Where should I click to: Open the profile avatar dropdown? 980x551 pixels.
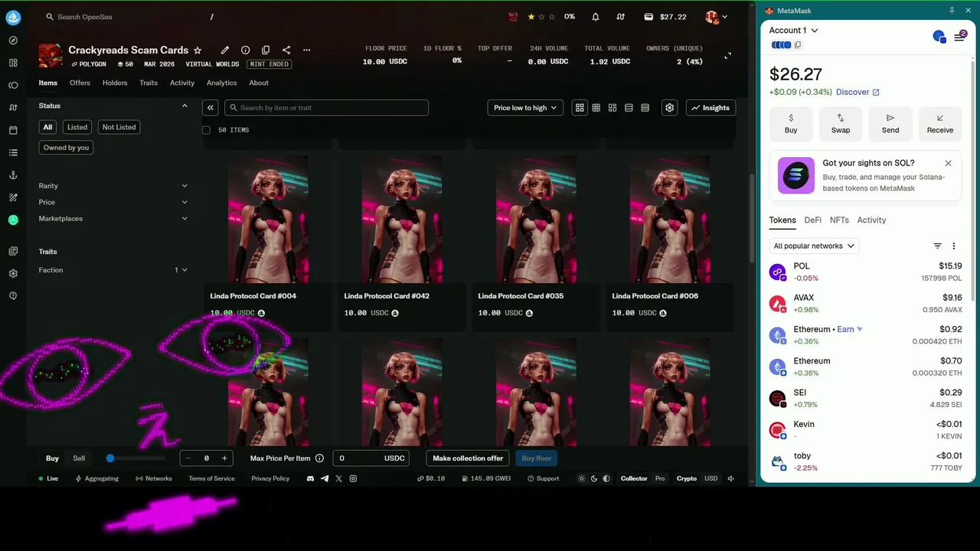click(x=717, y=17)
